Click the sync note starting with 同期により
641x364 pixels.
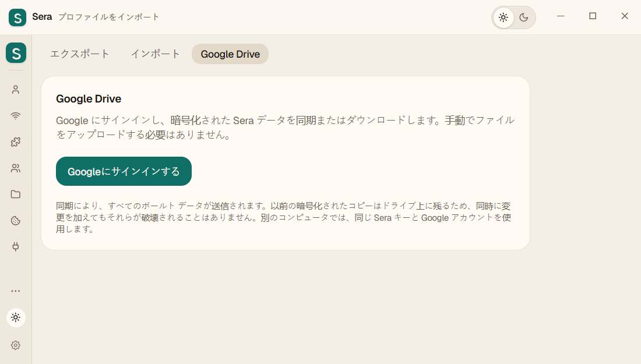point(284,217)
